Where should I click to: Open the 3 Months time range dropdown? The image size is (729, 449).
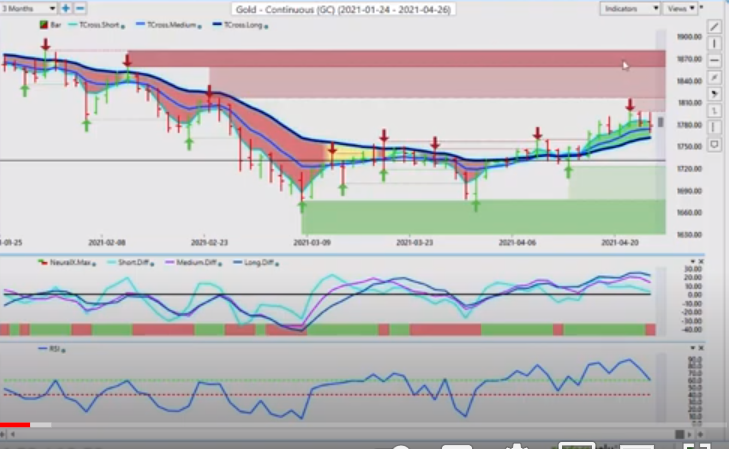pyautogui.click(x=28, y=8)
